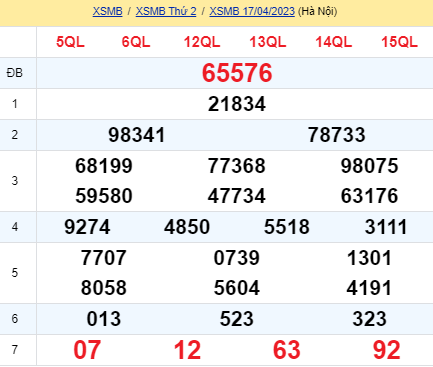Select the 15QL code
The width and height of the screenshot is (433, 367).
coord(399,42)
